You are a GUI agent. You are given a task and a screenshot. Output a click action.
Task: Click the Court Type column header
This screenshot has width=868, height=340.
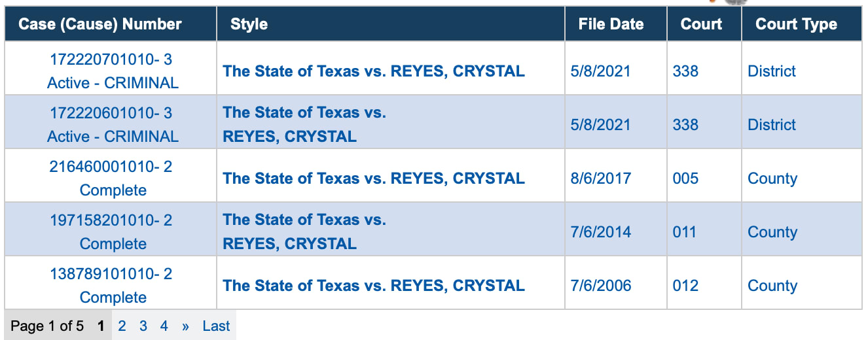point(796,24)
